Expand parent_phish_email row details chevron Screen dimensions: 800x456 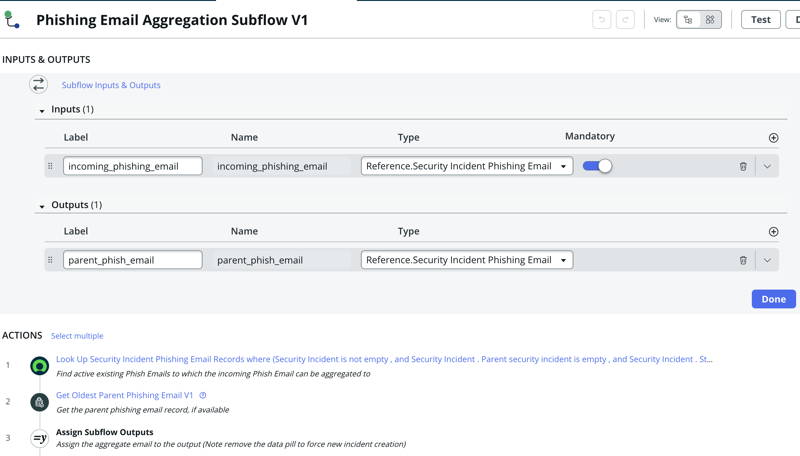coord(767,260)
